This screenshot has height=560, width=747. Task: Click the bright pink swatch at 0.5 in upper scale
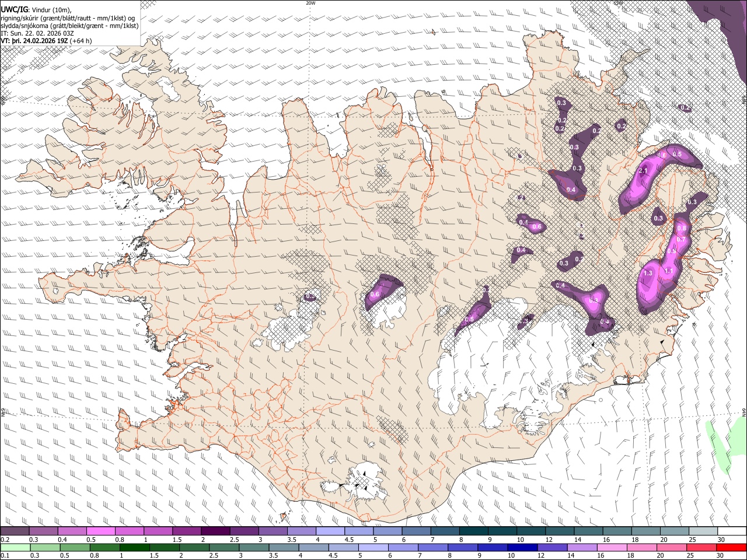pyautogui.click(x=100, y=531)
